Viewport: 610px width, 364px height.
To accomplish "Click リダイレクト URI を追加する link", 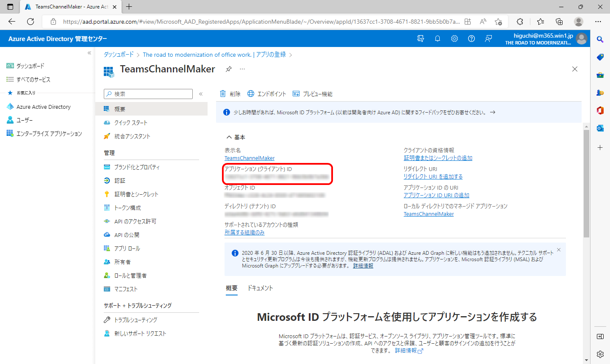I will 433,177.
